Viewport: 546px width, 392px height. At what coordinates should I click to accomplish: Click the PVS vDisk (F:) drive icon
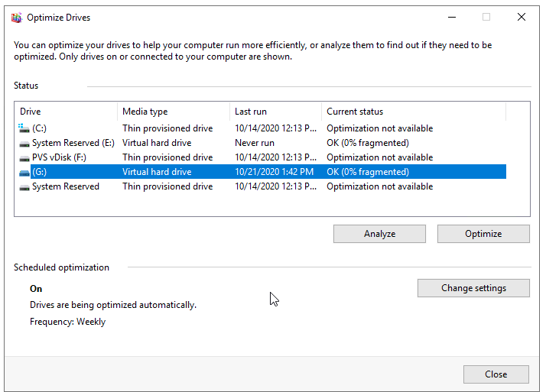24,158
